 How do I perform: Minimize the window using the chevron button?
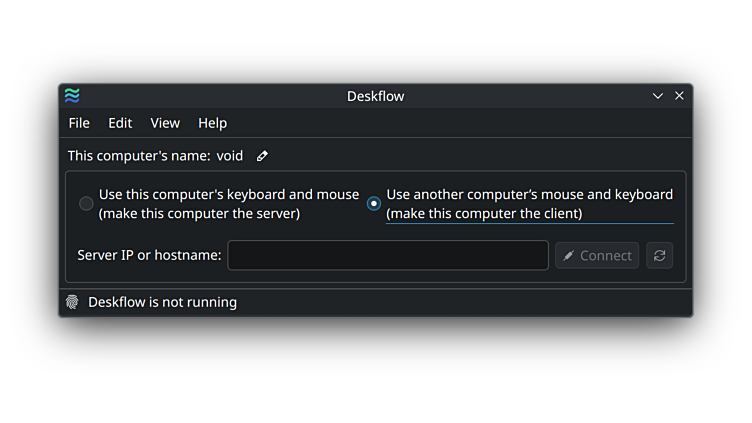click(x=657, y=96)
